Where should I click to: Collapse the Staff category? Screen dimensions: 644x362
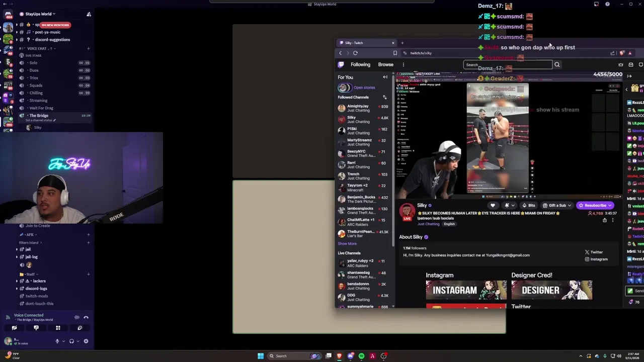(28, 275)
